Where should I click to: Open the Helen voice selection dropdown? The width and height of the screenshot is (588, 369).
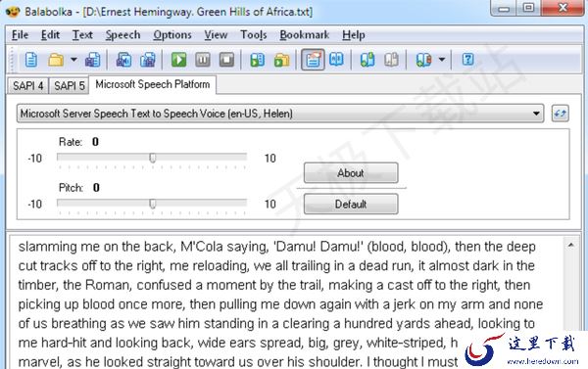point(280,114)
